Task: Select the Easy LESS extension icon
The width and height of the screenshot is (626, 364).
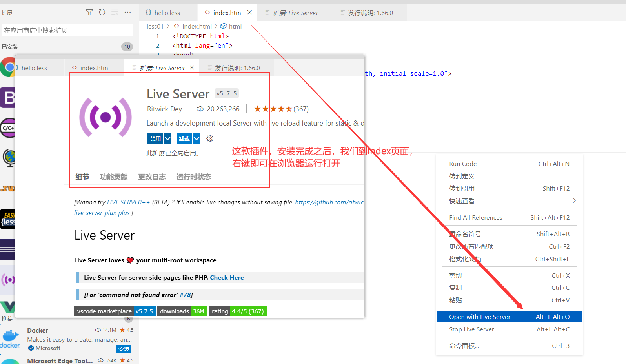Action: (x=8, y=219)
